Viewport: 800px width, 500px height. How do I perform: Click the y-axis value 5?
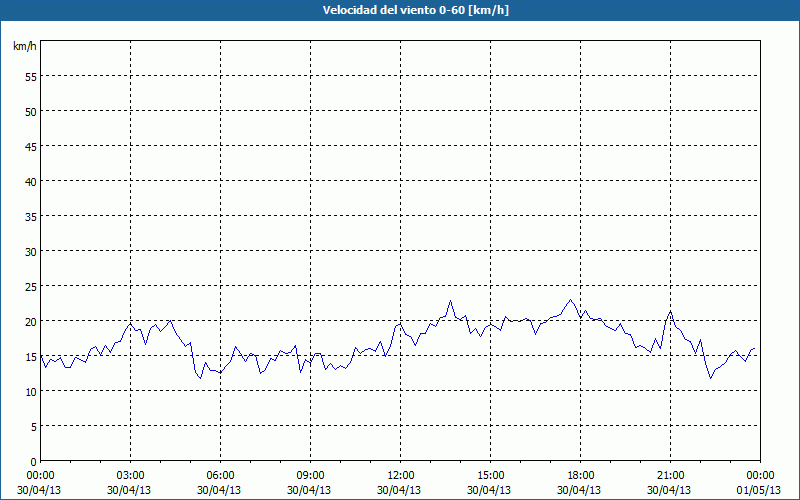pos(34,427)
